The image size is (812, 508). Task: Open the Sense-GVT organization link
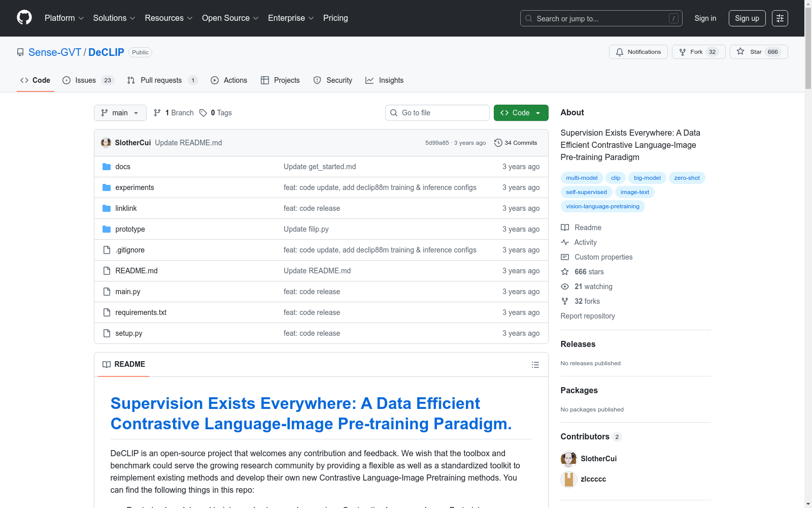55,52
